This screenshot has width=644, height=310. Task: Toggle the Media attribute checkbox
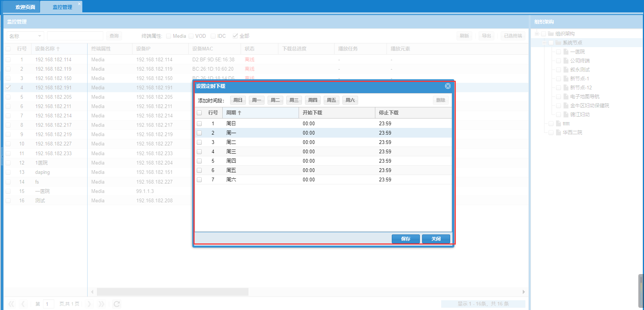click(x=169, y=36)
